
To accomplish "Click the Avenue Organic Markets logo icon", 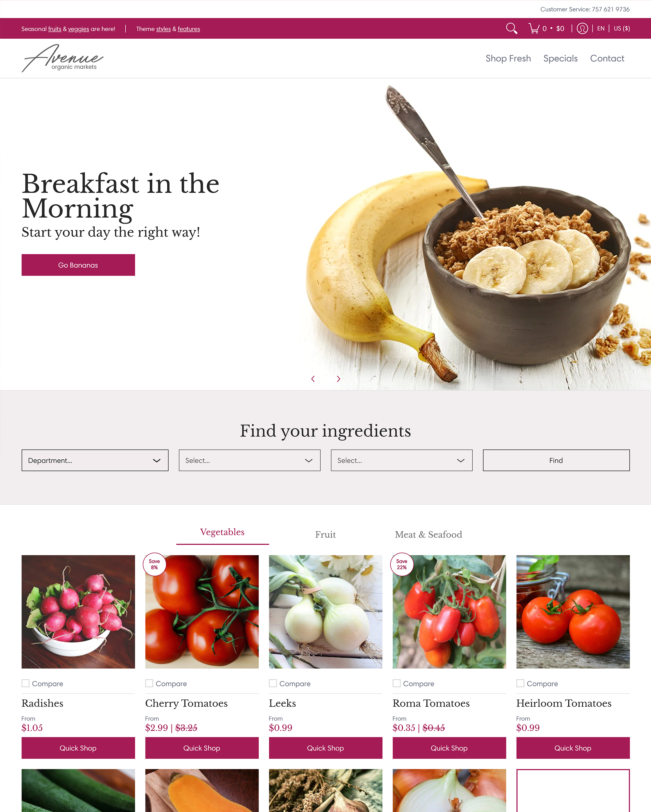I will click(63, 58).
